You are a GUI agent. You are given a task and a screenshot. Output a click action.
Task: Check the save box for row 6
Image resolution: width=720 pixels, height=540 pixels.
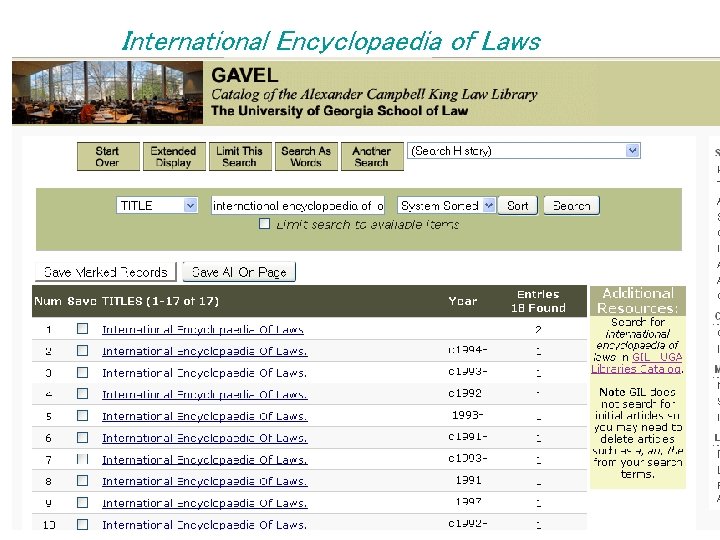click(83, 438)
